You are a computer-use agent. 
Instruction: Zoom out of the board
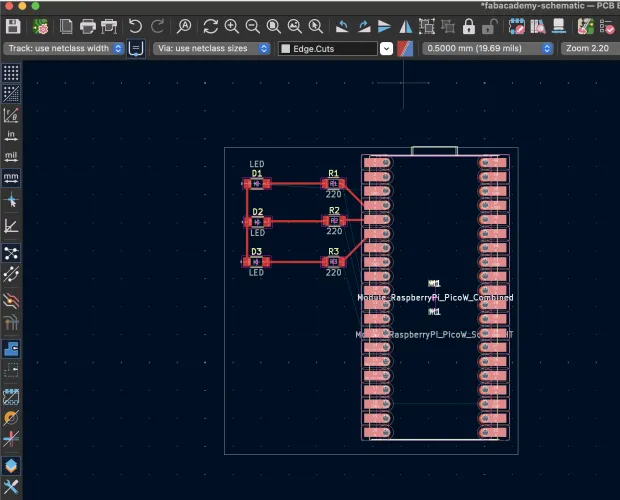point(253,26)
